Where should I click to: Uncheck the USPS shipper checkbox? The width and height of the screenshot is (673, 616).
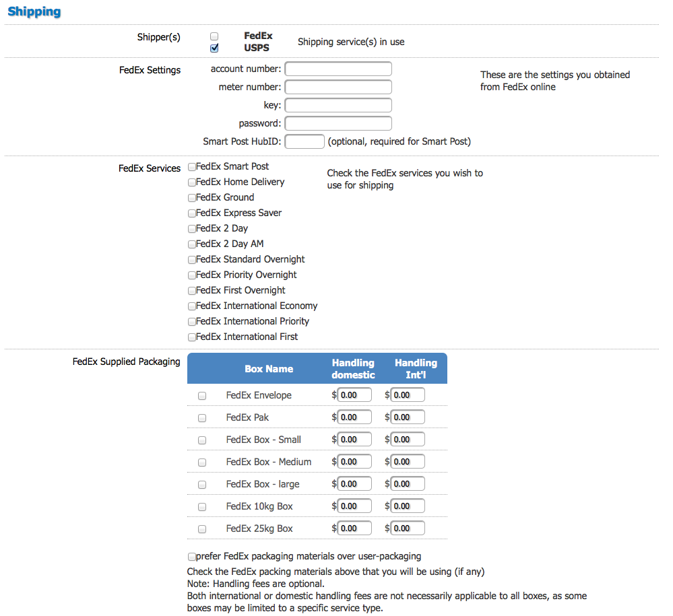pos(214,48)
